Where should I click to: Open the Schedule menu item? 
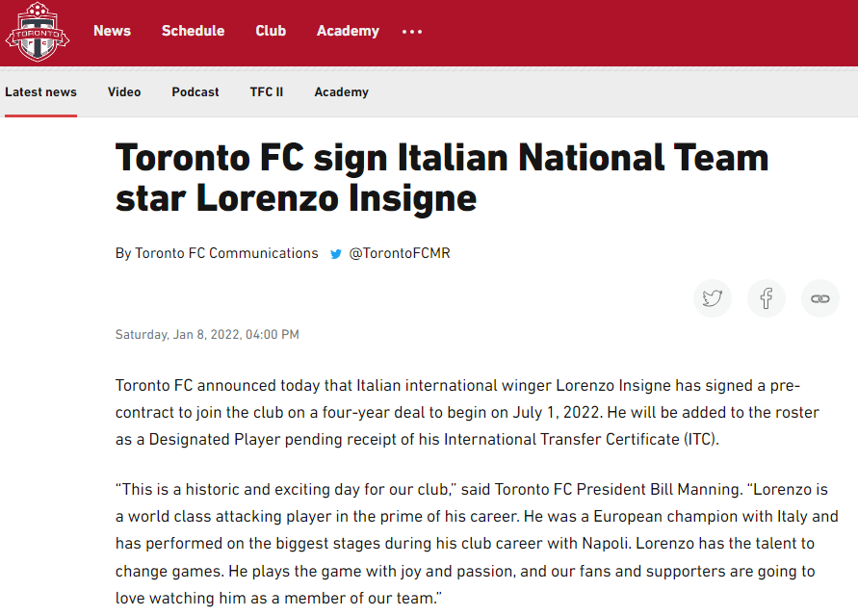(194, 31)
